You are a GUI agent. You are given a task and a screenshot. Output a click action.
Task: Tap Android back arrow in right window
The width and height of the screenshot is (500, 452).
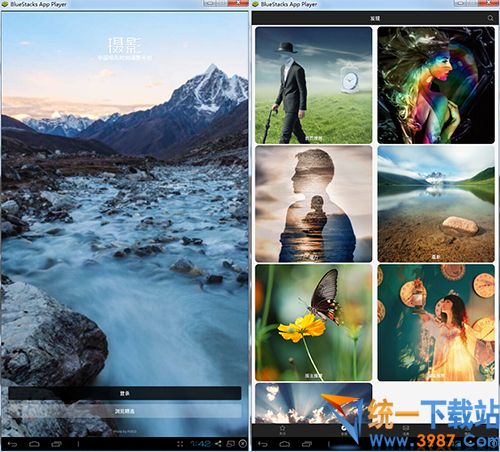tap(263, 444)
